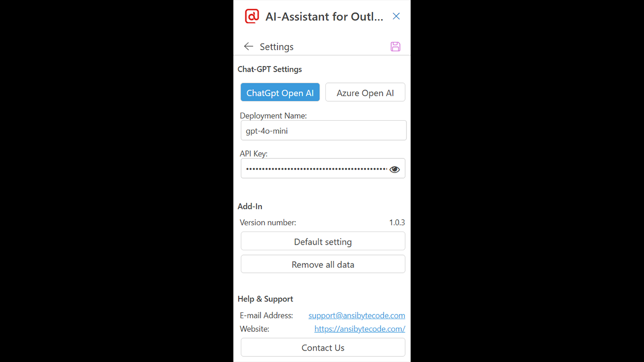Select the ChatGpt Open AI provider
Image resolution: width=644 pixels, height=362 pixels.
coord(280,92)
